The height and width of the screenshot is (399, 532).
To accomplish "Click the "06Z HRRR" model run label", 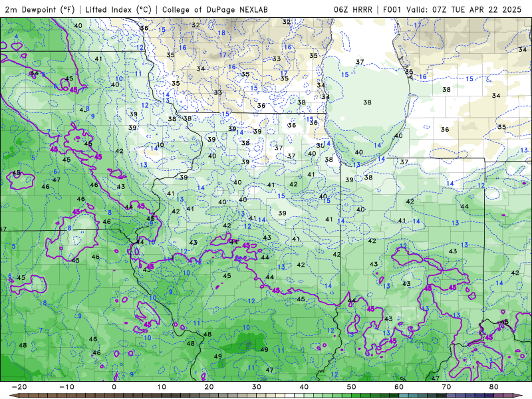I will coord(353,9).
